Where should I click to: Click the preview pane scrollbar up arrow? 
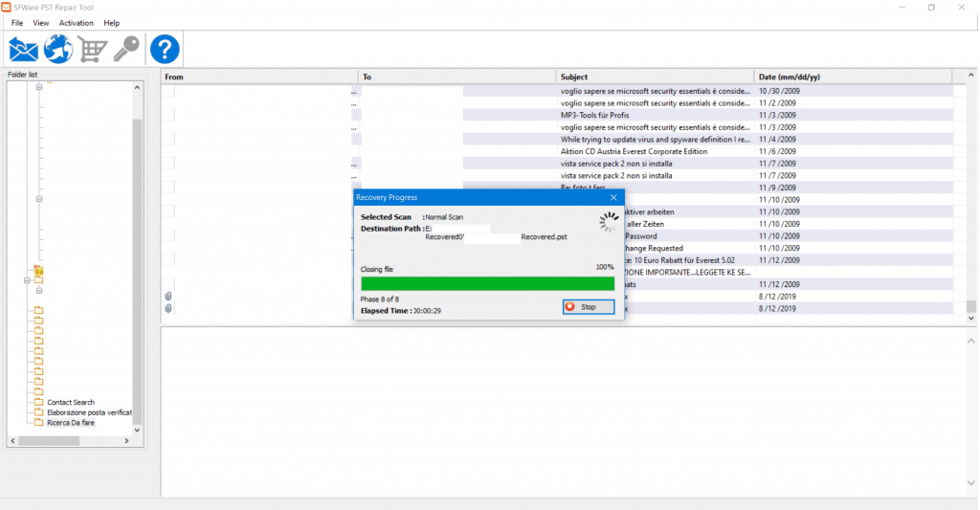click(970, 341)
